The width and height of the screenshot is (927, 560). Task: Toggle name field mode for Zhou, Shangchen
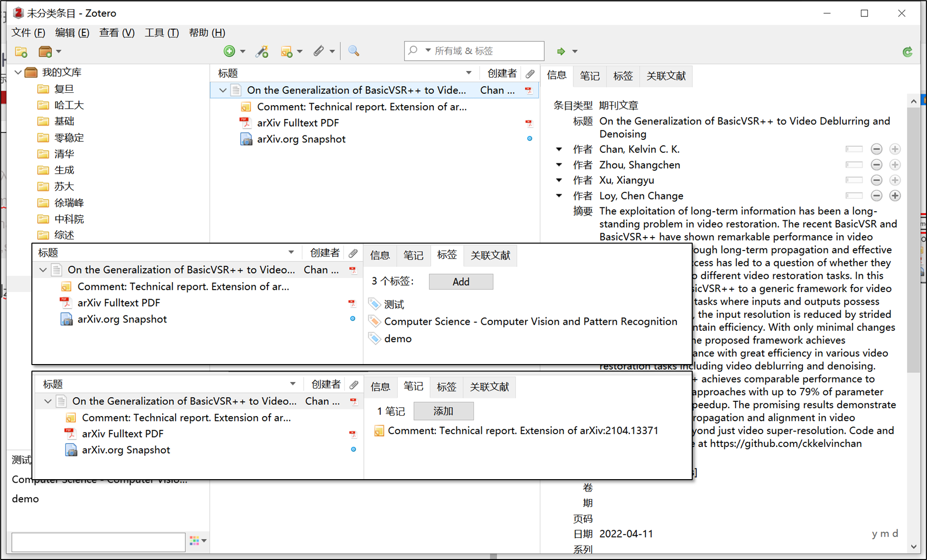tap(854, 165)
